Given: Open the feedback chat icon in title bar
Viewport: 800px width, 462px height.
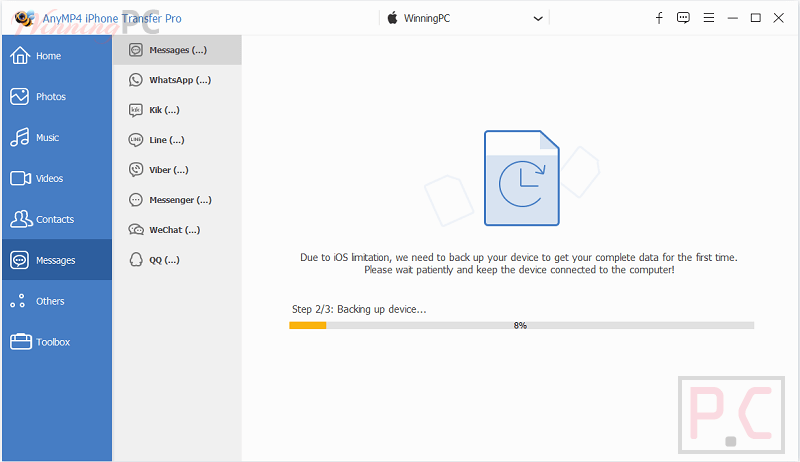Looking at the screenshot, I should pos(683,18).
